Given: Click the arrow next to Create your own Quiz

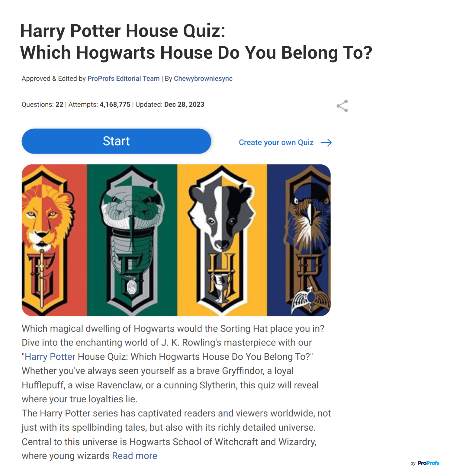Looking at the screenshot, I should click(x=326, y=143).
